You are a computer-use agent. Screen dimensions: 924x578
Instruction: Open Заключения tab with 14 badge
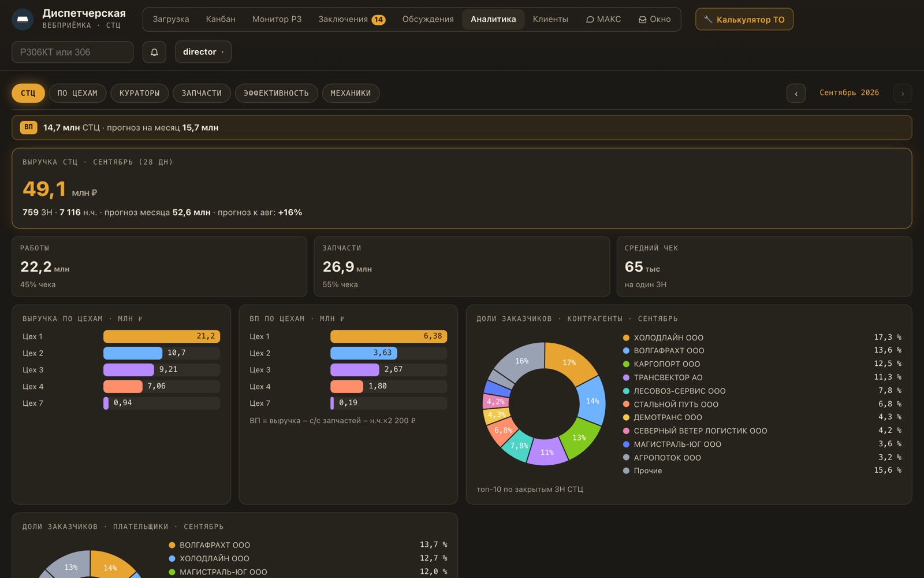click(351, 19)
